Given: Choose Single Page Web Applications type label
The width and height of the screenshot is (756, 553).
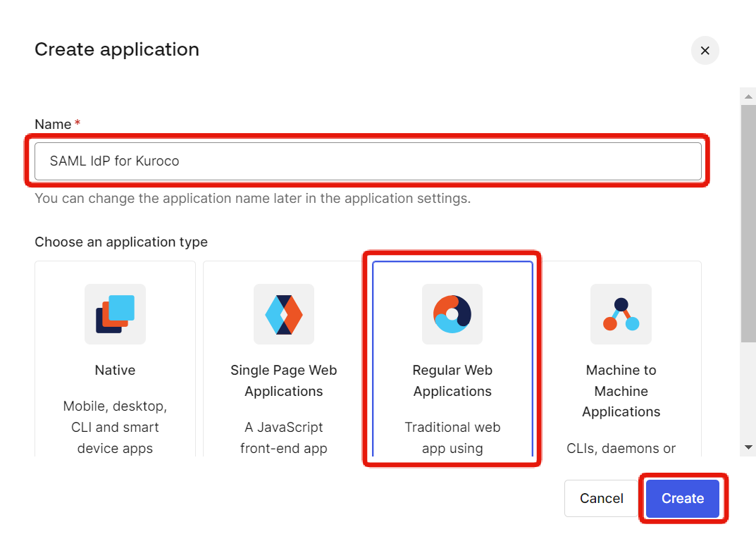Looking at the screenshot, I should (x=283, y=380).
